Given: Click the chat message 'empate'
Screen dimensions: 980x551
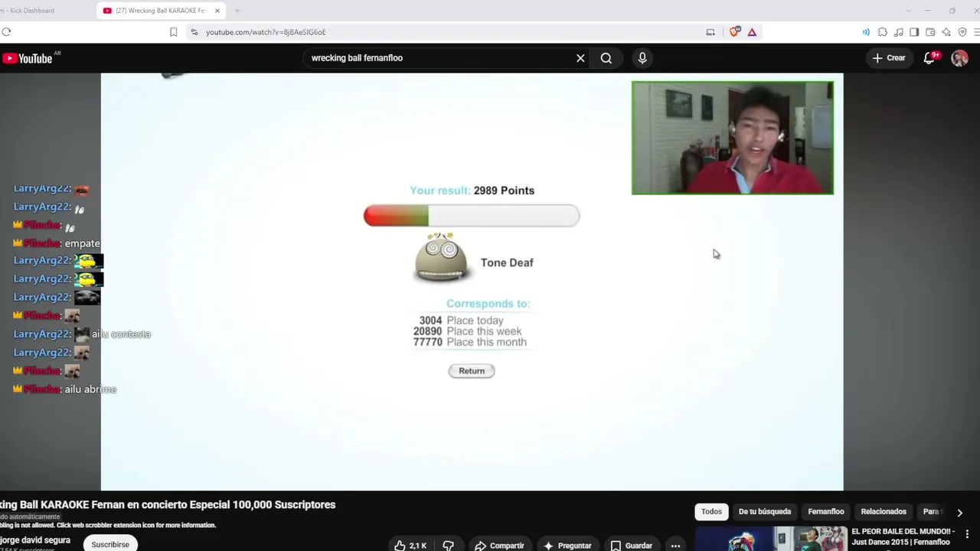Looking at the screenshot, I should pyautogui.click(x=83, y=243).
